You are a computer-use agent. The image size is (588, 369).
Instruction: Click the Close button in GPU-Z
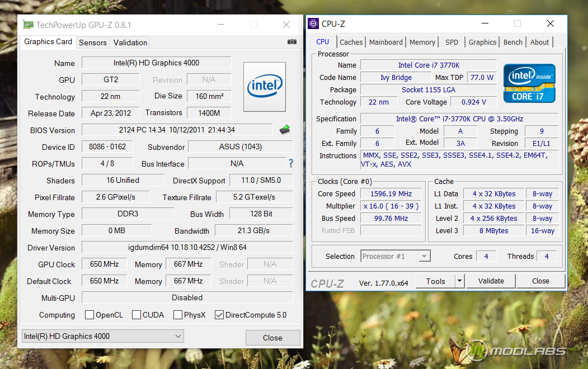tap(272, 338)
